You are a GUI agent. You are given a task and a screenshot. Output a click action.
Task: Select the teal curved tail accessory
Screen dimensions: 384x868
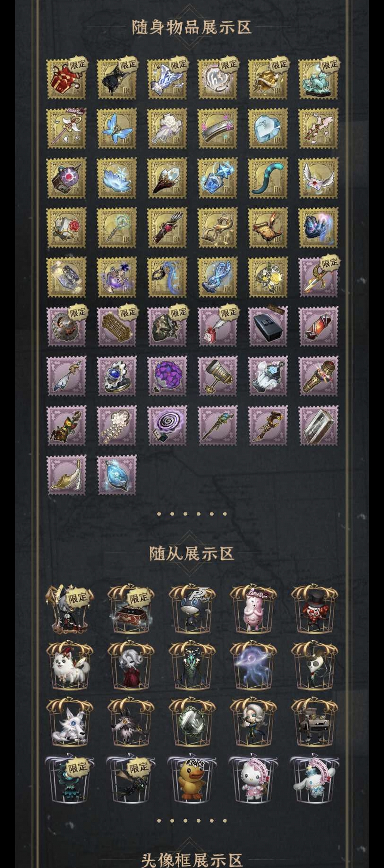pos(268,178)
